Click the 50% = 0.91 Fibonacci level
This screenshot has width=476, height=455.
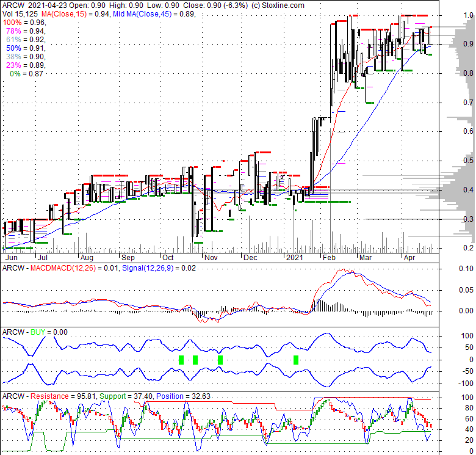point(26,48)
